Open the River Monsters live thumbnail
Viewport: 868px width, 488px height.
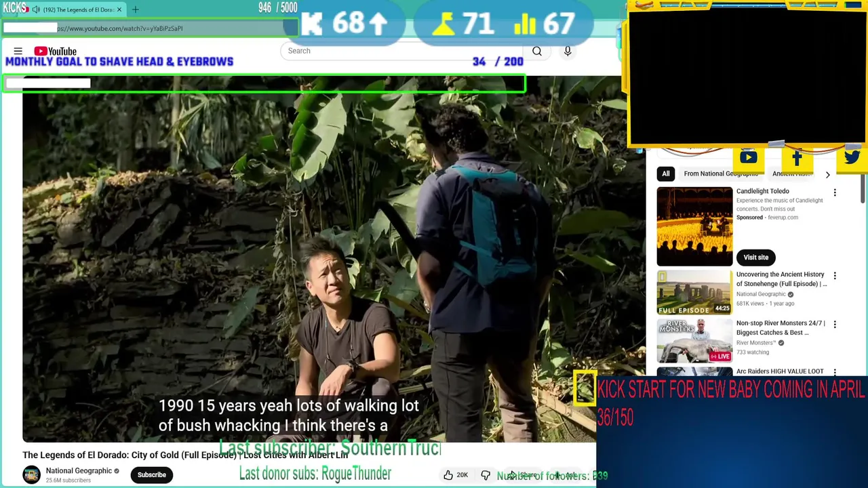694,342
